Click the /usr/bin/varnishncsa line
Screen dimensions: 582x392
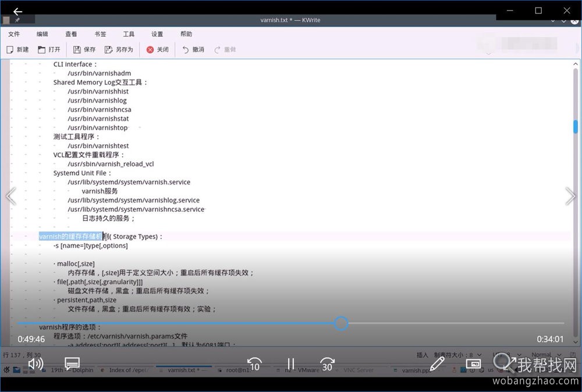[x=99, y=109]
